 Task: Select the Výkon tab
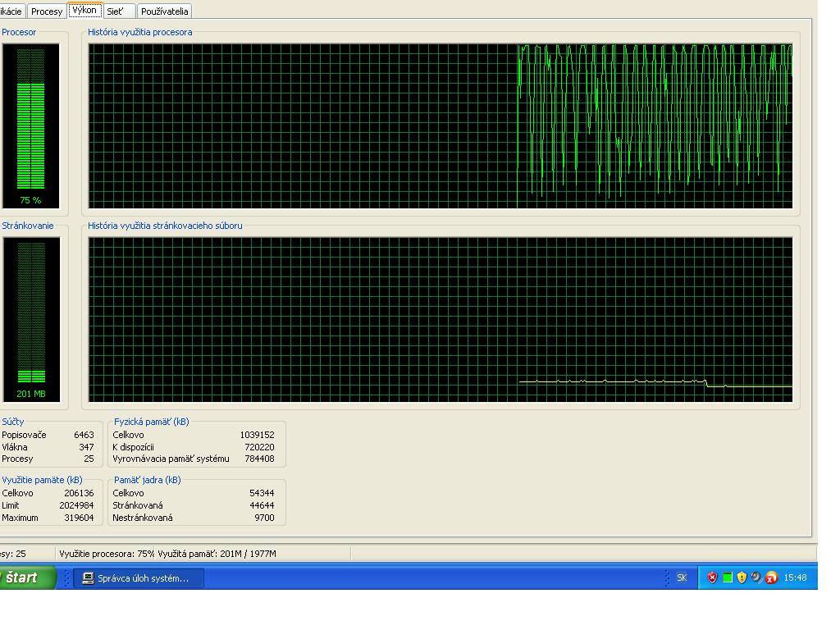coord(84,11)
